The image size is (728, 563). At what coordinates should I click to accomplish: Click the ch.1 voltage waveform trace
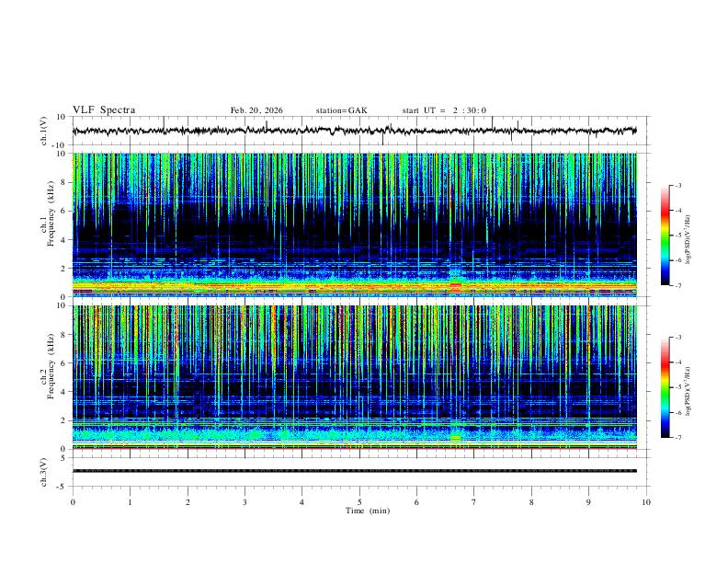pyautogui.click(x=354, y=131)
